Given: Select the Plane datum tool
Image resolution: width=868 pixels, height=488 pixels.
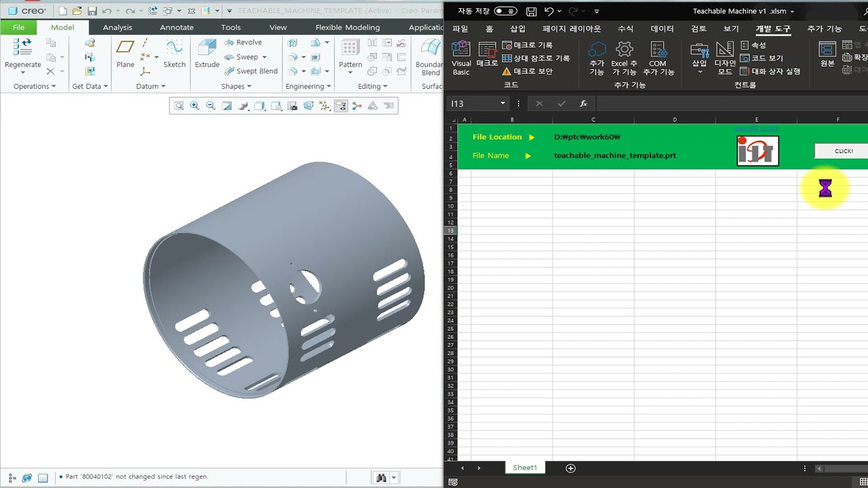Looking at the screenshot, I should [x=125, y=53].
